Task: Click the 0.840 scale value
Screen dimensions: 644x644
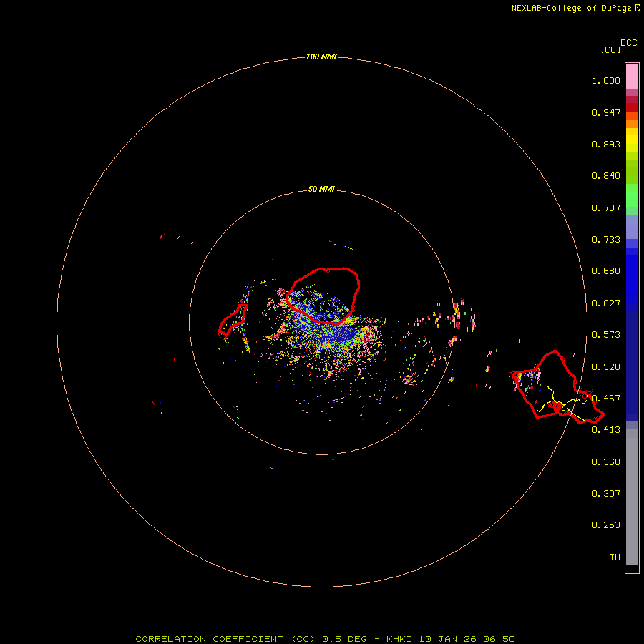Action: (x=606, y=176)
